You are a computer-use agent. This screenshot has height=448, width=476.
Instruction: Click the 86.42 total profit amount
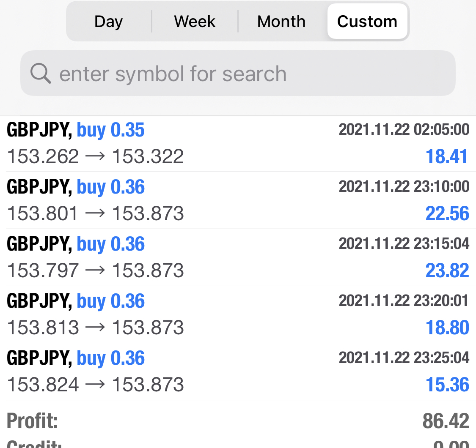[x=446, y=421]
